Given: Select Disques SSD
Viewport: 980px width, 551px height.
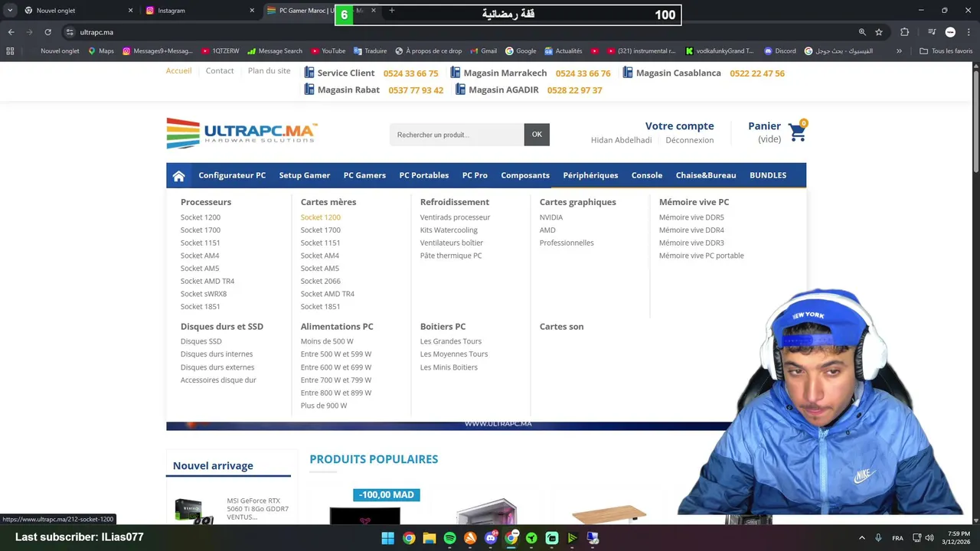Looking at the screenshot, I should 201,341.
